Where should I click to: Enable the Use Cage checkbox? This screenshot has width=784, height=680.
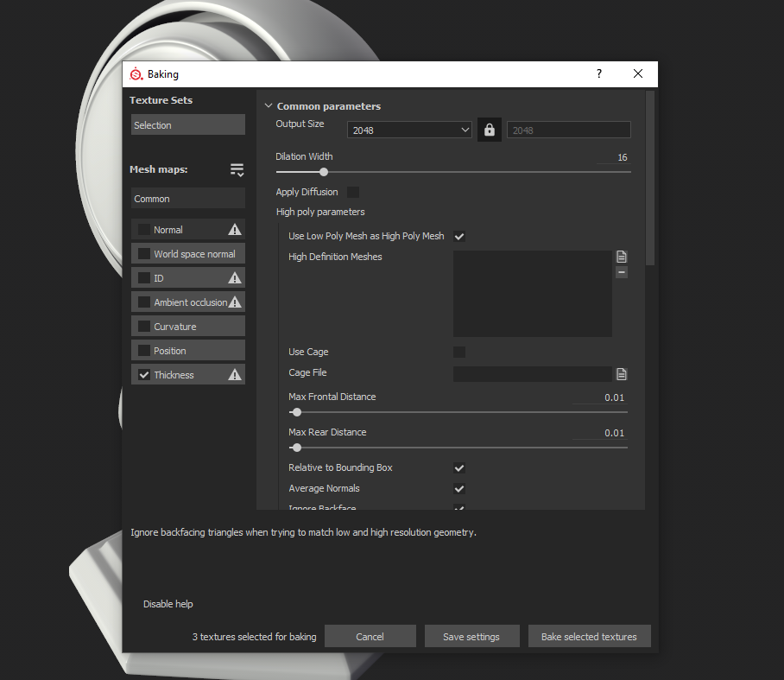(459, 352)
